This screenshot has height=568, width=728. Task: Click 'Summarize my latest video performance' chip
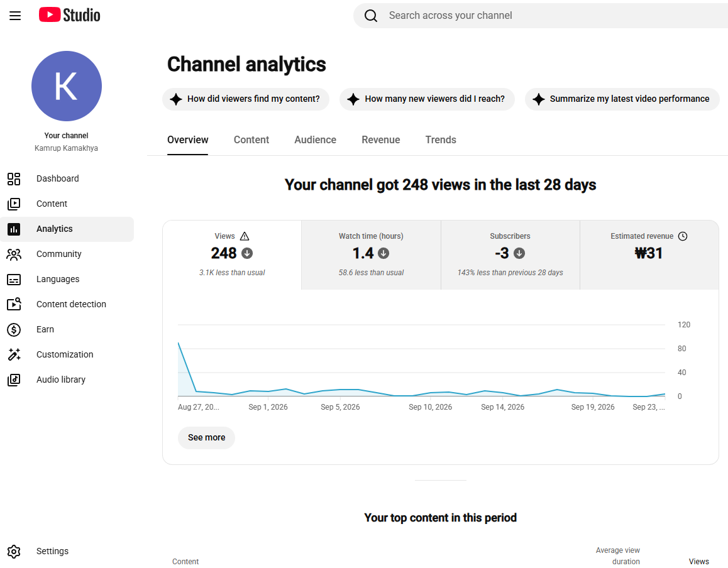(x=622, y=99)
